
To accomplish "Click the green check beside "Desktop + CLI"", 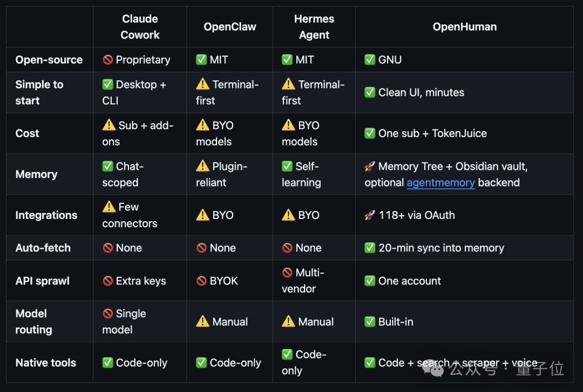I will [x=108, y=84].
